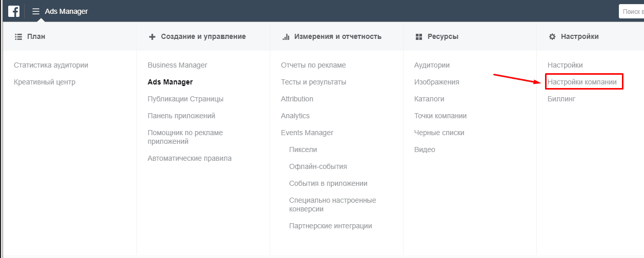The width and height of the screenshot is (644, 258).
Task: Open the Настройки link under settings column
Action: click(x=565, y=65)
